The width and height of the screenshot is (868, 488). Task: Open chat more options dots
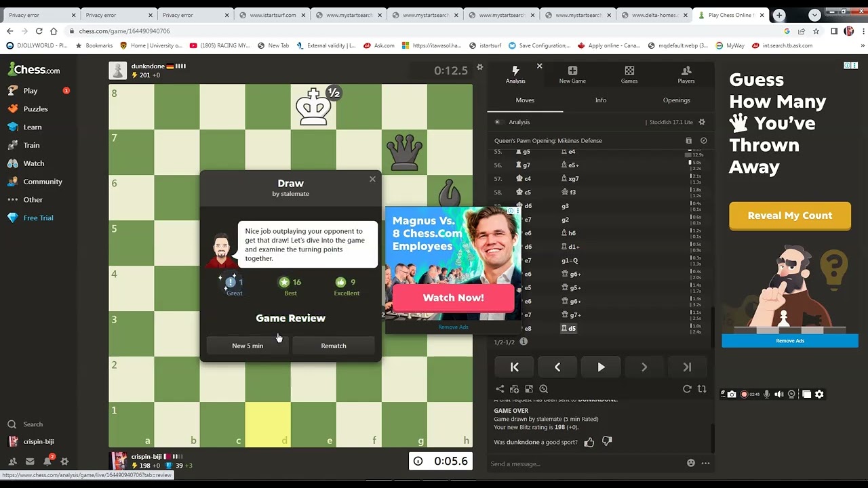pos(705,464)
